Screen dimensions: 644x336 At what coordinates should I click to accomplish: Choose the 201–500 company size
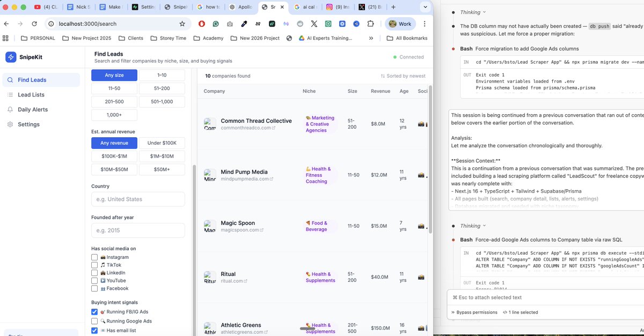coord(114,102)
